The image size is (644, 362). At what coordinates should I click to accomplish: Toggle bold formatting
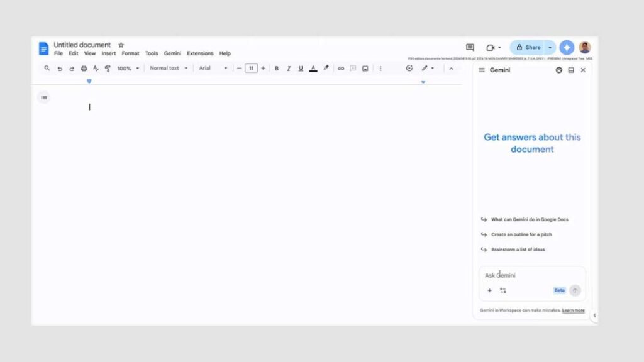[277, 69]
